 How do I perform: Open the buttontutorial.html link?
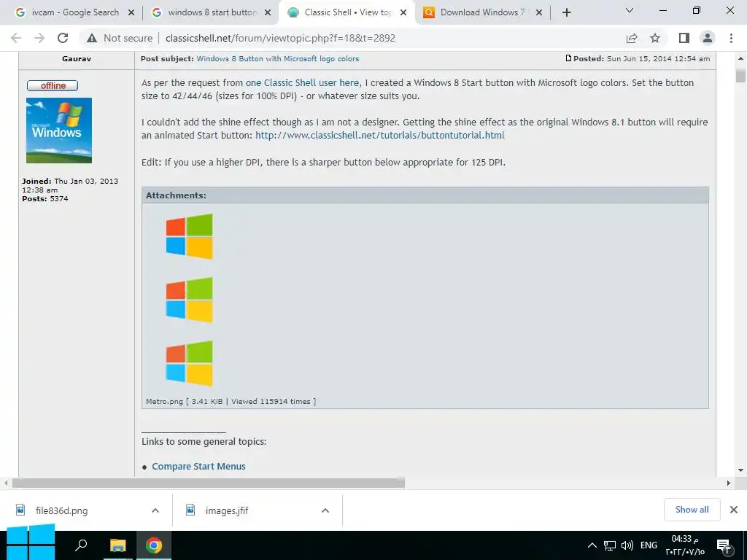[379, 135]
